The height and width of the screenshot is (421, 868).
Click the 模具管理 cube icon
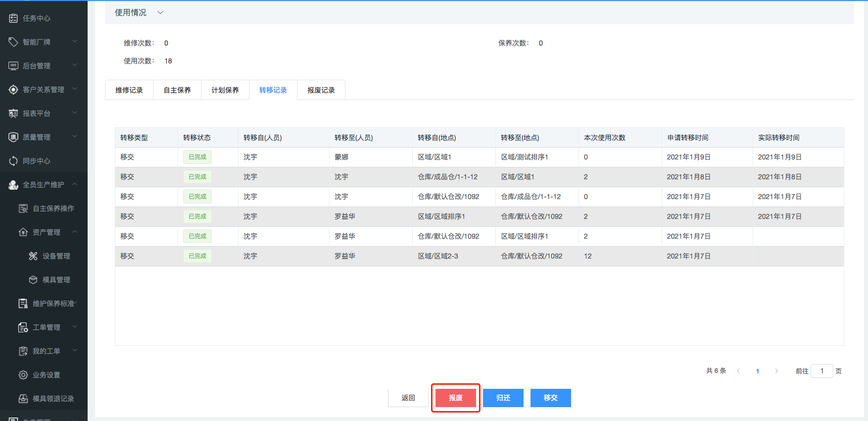(33, 280)
